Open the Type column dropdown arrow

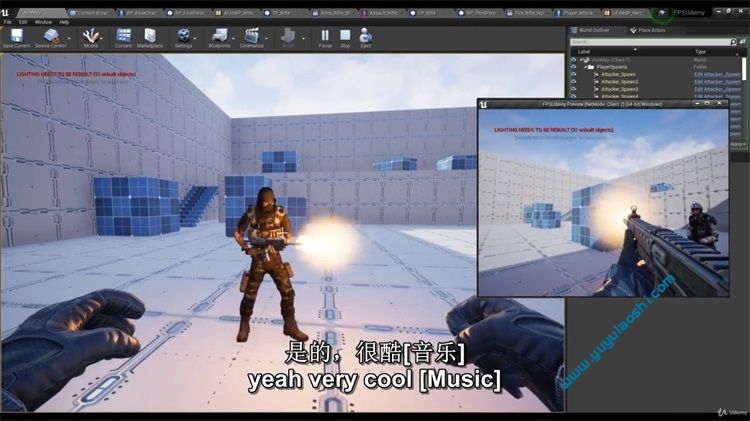737,54
